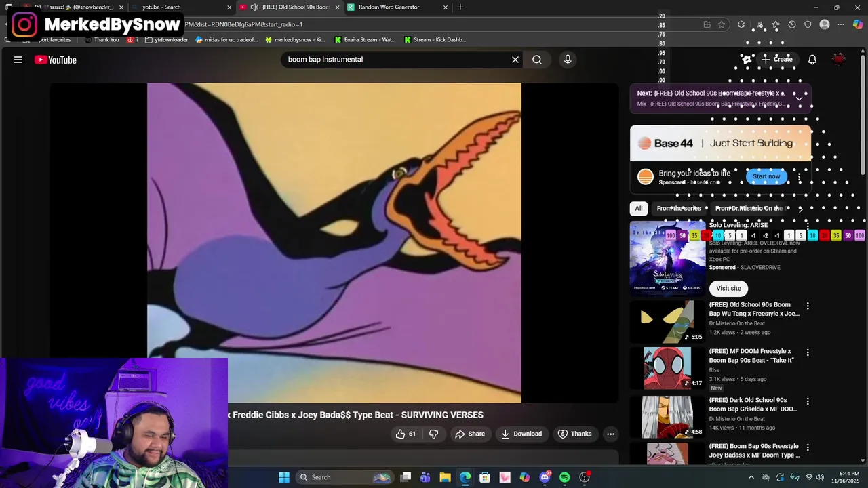Open ytdownloader bookmark
868x488 pixels.
pos(166,40)
